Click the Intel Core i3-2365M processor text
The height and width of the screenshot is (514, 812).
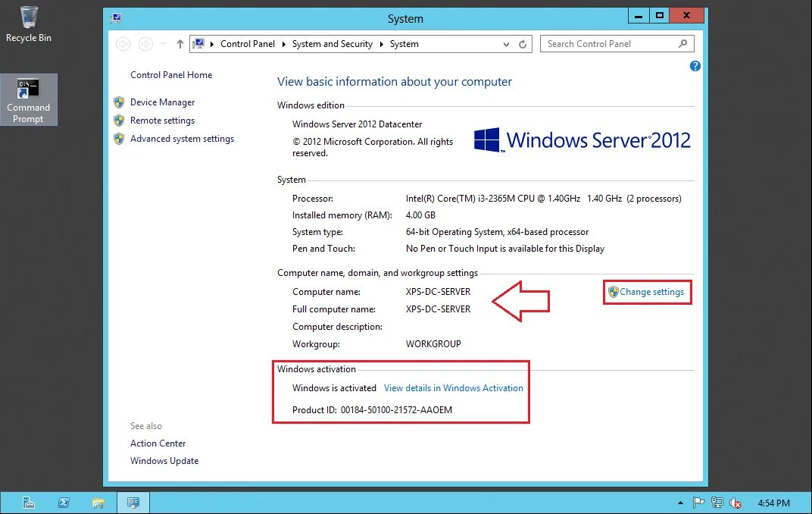(543, 199)
